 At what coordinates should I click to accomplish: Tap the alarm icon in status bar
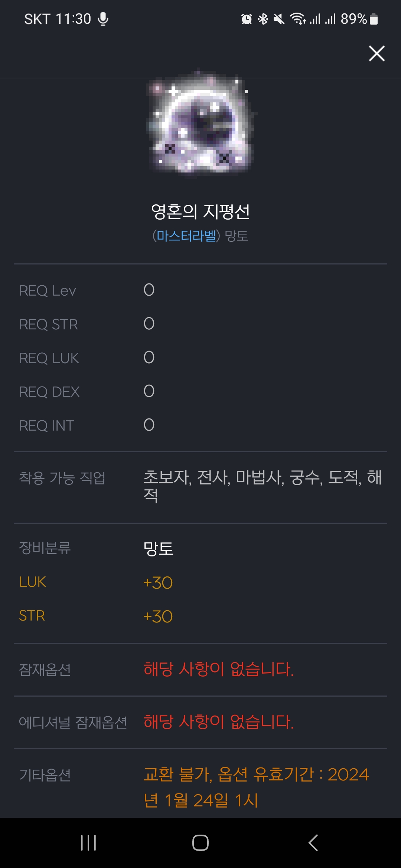click(x=247, y=19)
